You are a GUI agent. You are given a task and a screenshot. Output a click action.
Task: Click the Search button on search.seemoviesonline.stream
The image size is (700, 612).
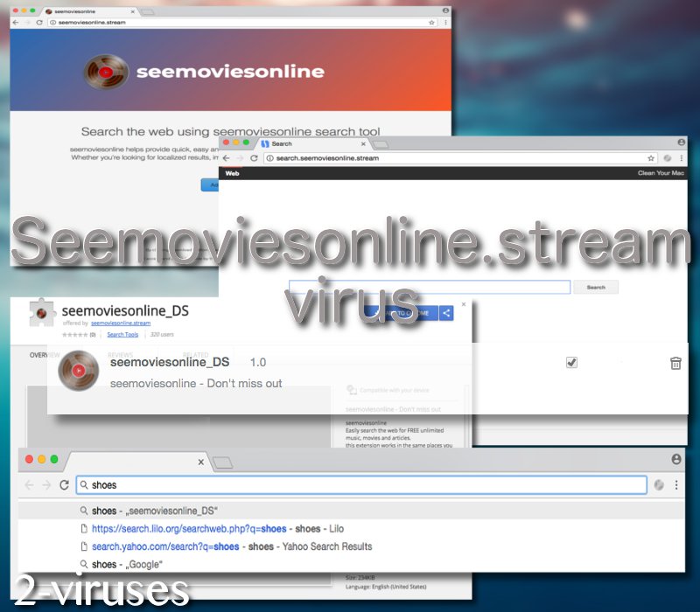(x=594, y=287)
